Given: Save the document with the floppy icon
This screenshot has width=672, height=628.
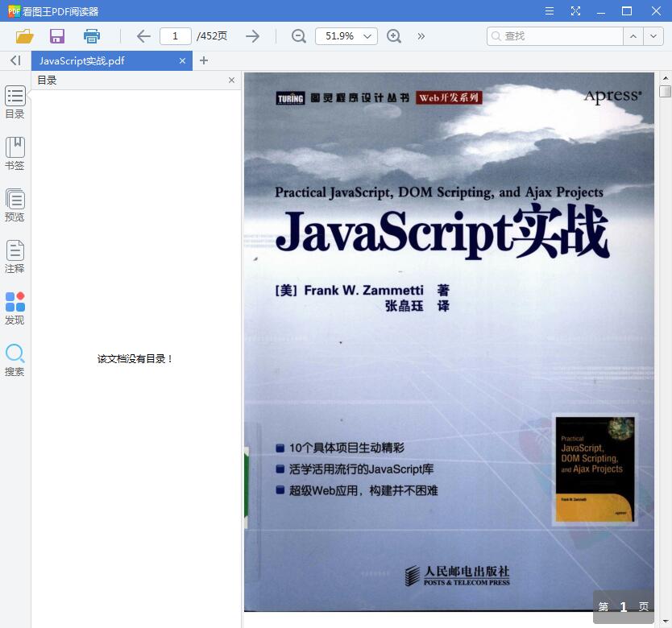Looking at the screenshot, I should [57, 36].
